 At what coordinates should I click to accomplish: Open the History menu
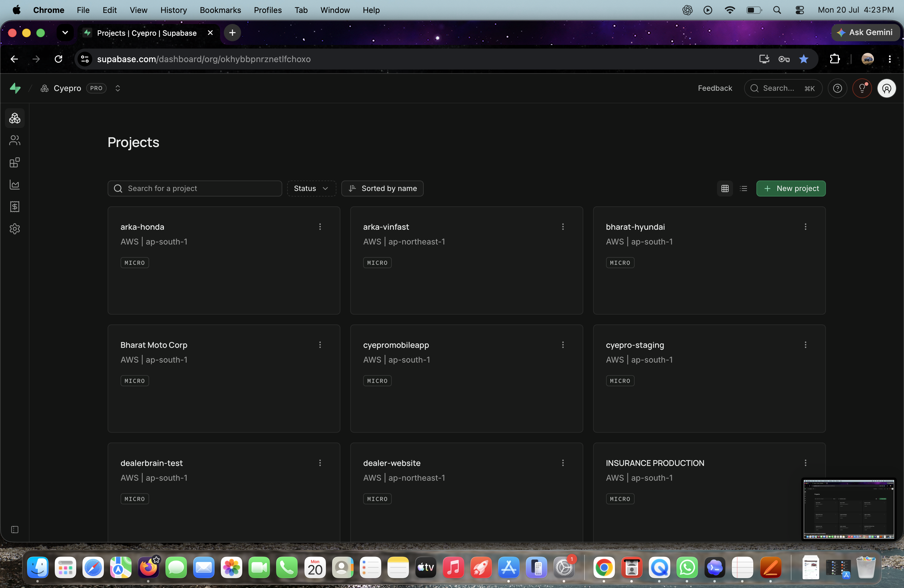click(174, 10)
